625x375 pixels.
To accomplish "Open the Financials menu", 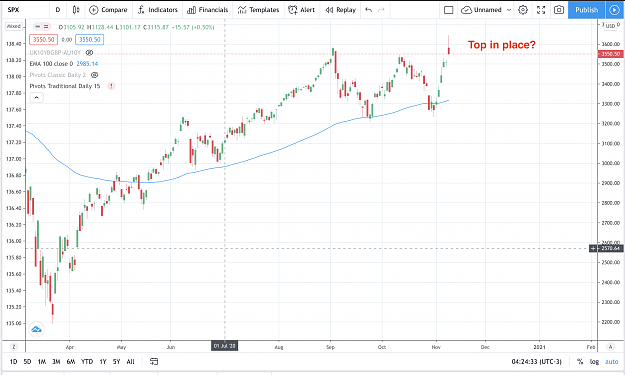I will click(x=208, y=10).
